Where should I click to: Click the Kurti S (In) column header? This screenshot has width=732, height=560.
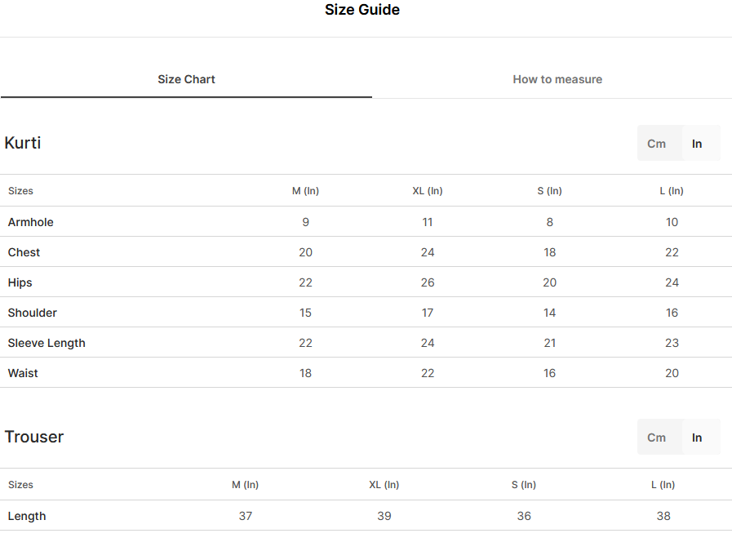549,191
